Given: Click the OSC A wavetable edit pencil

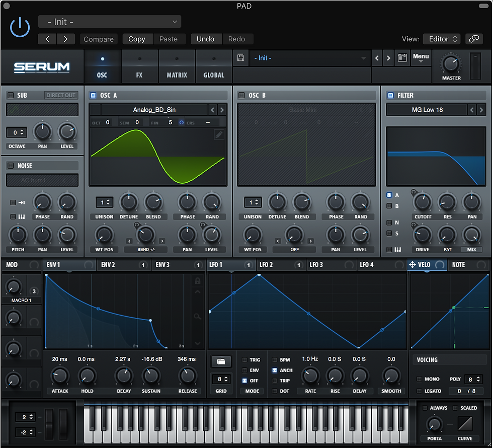Looking at the screenshot, I should [219, 135].
